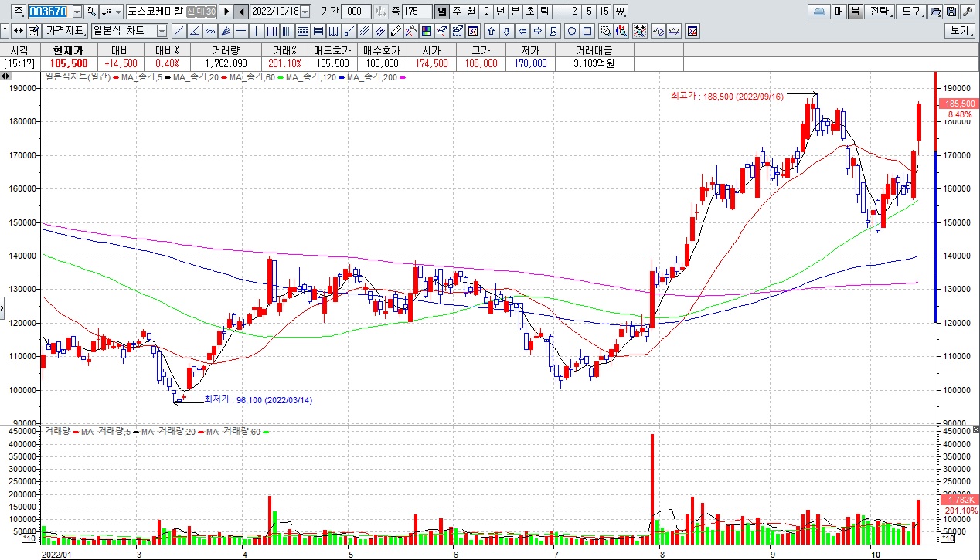This screenshot has height=560, width=980.
Task: Select the circle shape tool
Action: pyautogui.click(x=572, y=31)
